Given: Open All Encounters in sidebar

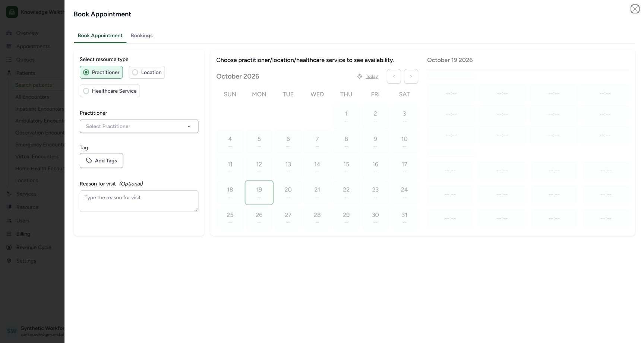Looking at the screenshot, I should (x=32, y=97).
